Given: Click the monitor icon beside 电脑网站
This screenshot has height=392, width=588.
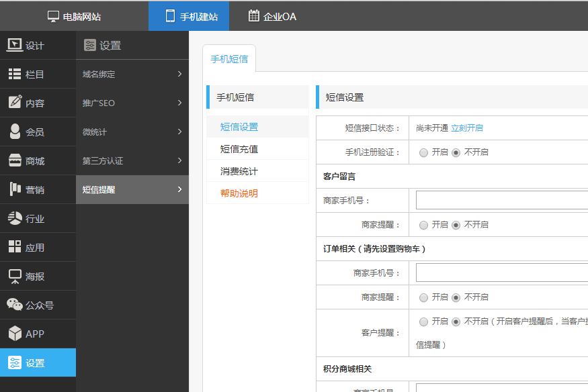Looking at the screenshot, I should pos(53,17).
